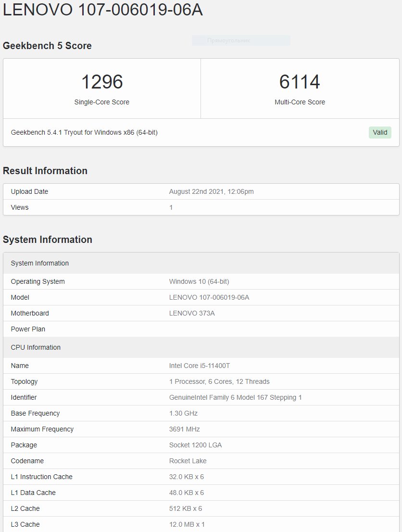Click the 'Model' row label

pyautogui.click(x=20, y=298)
